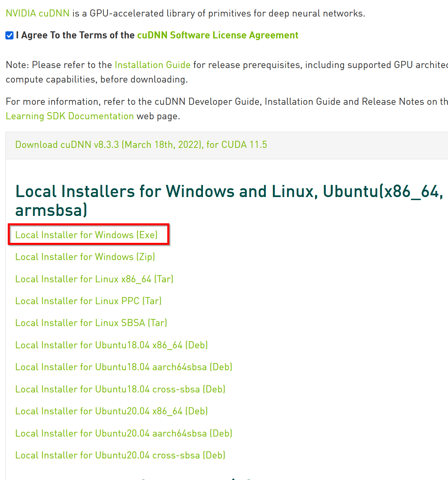The width and height of the screenshot is (448, 480).
Task: Download Local Installer for Windows (Zip)
Action: click(85, 257)
